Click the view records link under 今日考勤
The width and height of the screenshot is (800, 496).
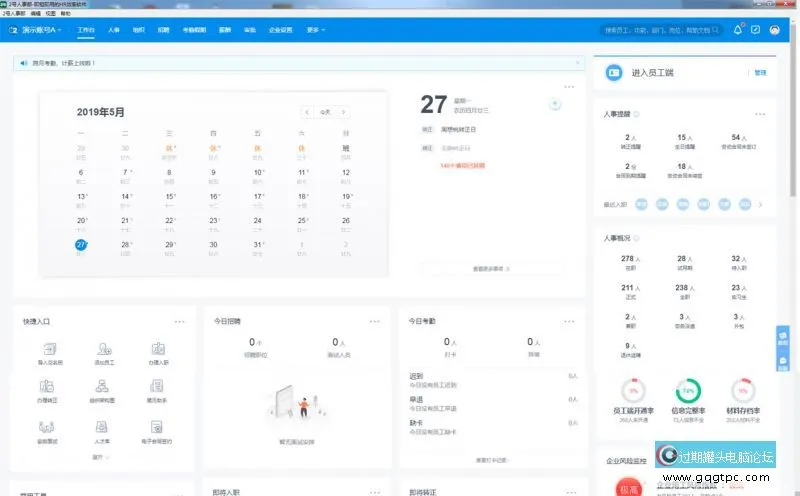(491, 460)
